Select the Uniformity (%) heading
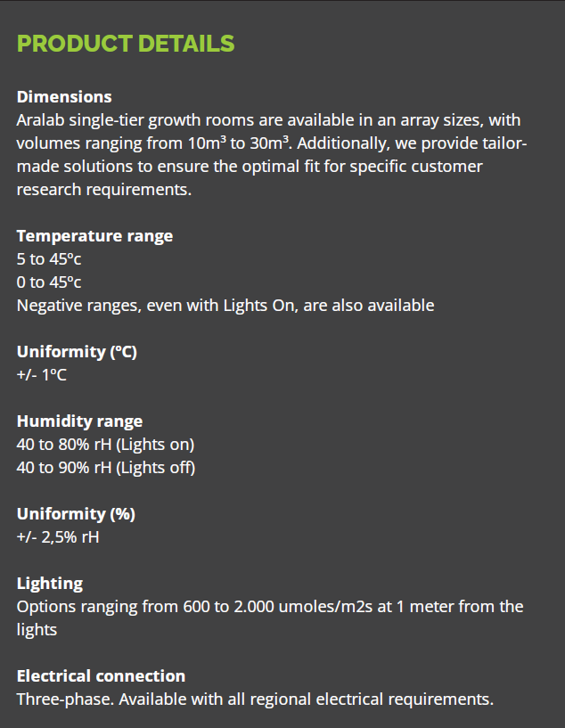The height and width of the screenshot is (728, 565). point(76,514)
